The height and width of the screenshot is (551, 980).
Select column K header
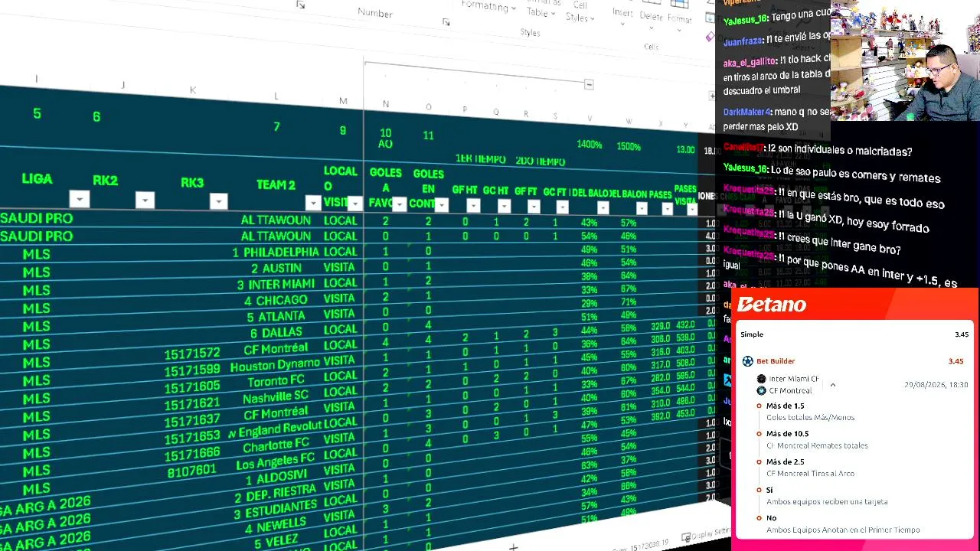[x=192, y=90]
